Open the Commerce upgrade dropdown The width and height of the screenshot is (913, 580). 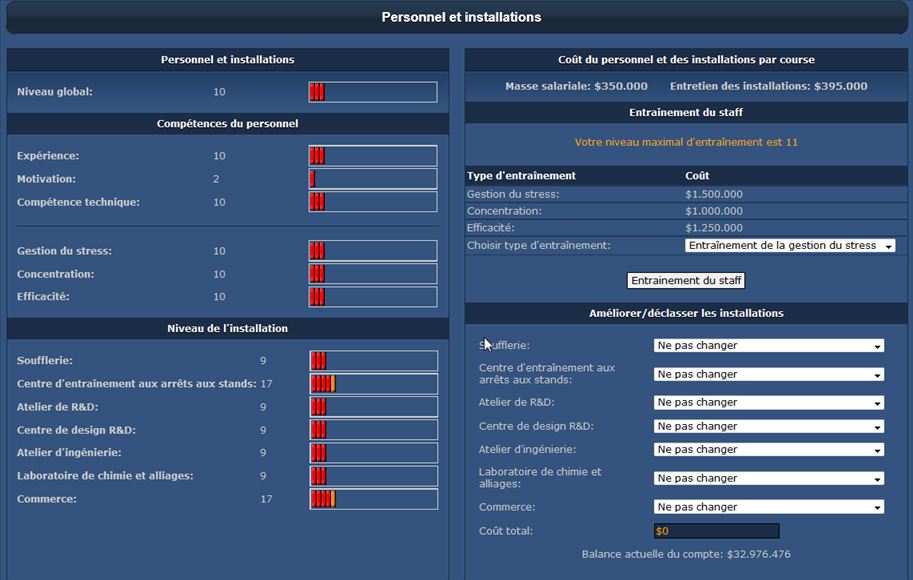tap(769, 507)
